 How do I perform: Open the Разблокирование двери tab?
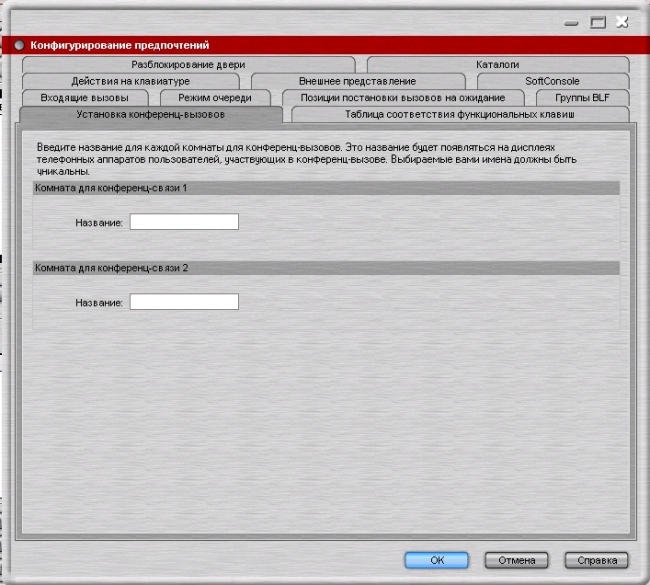tap(189, 65)
